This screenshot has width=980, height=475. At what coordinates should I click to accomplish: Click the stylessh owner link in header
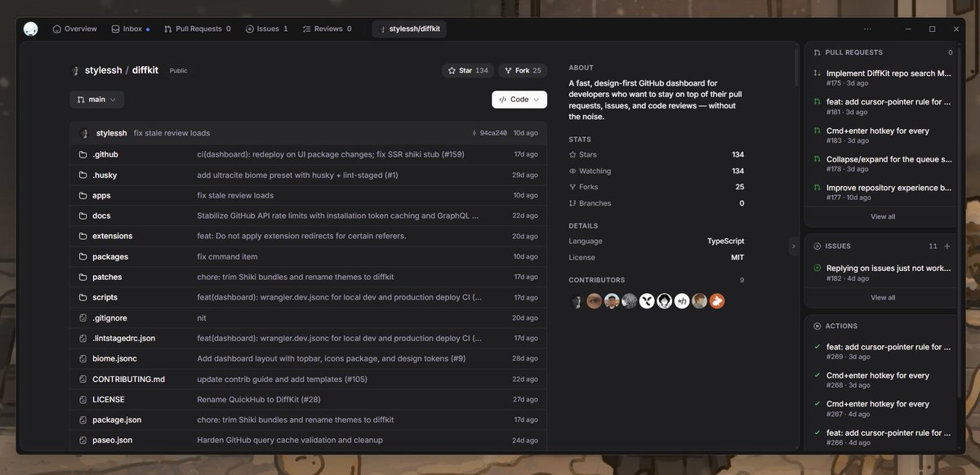(103, 70)
